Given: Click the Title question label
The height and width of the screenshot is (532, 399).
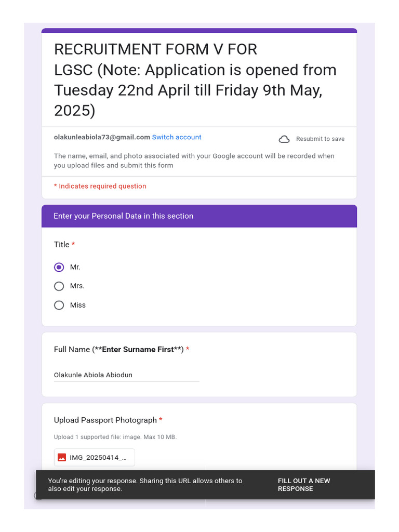Looking at the screenshot, I should pos(62,245).
